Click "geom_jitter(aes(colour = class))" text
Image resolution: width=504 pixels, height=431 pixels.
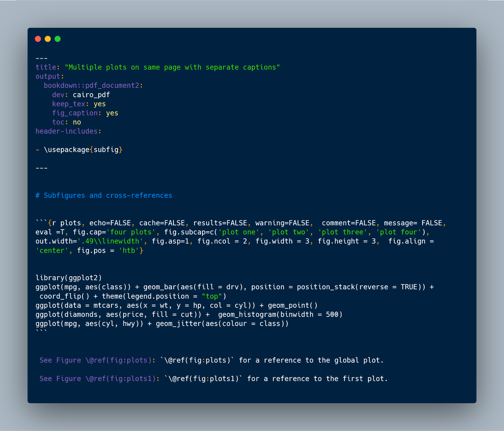pos(222,324)
